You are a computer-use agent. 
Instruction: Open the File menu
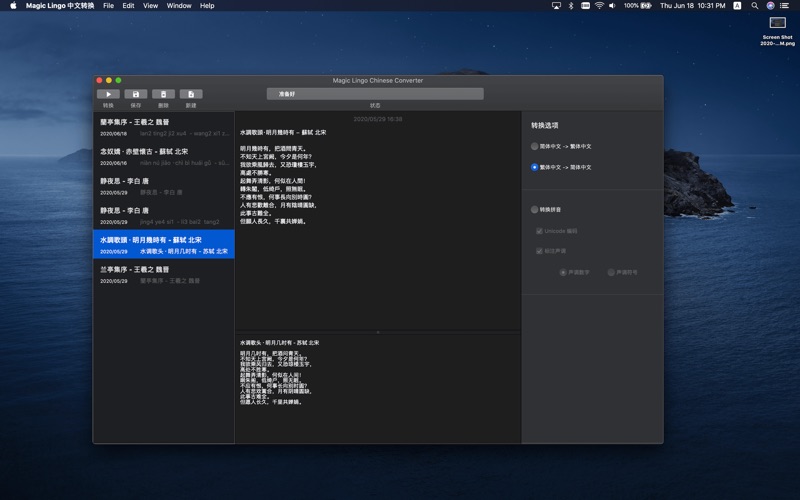(x=108, y=6)
